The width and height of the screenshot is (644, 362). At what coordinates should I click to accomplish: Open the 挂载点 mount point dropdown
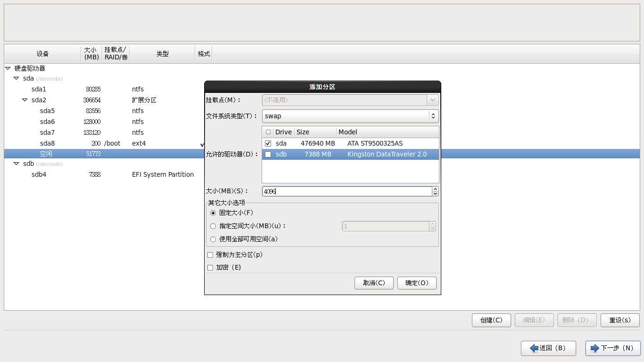[432, 100]
